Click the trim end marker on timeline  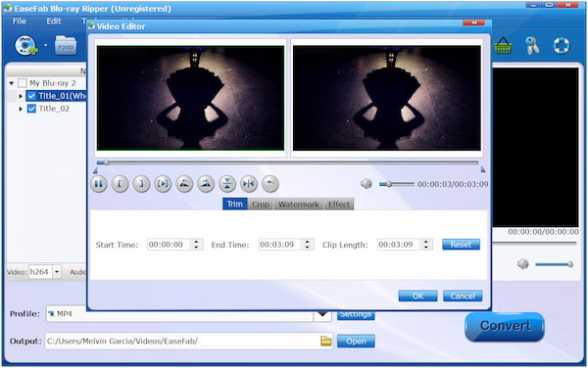(x=483, y=169)
